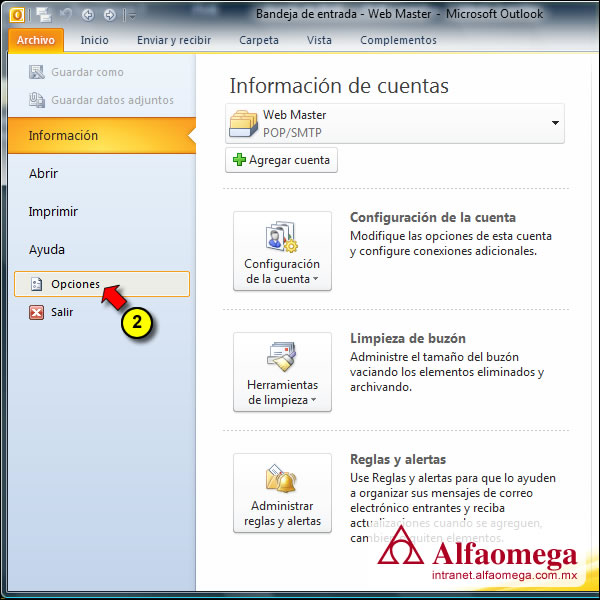Open Opciones from the backstage menu
The width and height of the screenshot is (600, 600).
(x=102, y=284)
